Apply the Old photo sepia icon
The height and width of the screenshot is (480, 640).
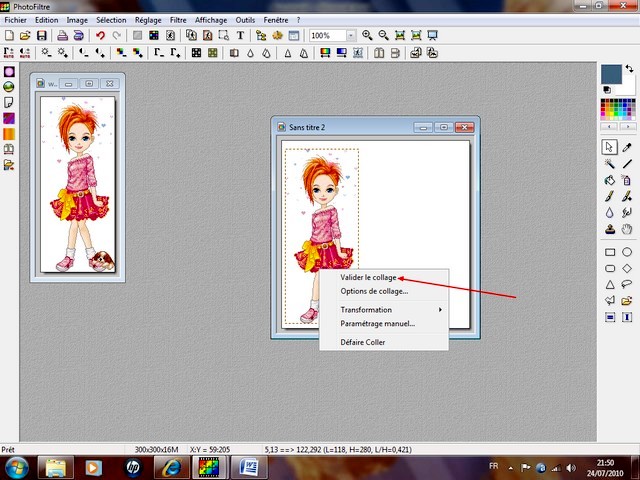click(x=213, y=53)
